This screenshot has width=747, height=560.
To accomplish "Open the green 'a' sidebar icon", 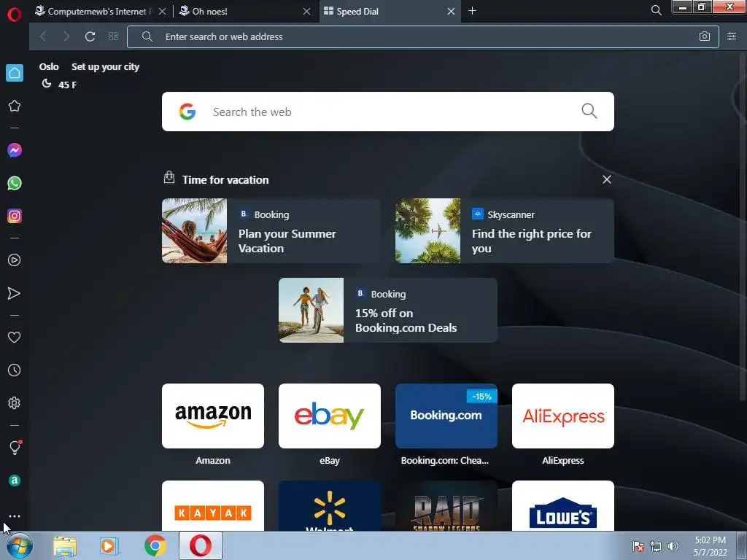I will [15, 481].
